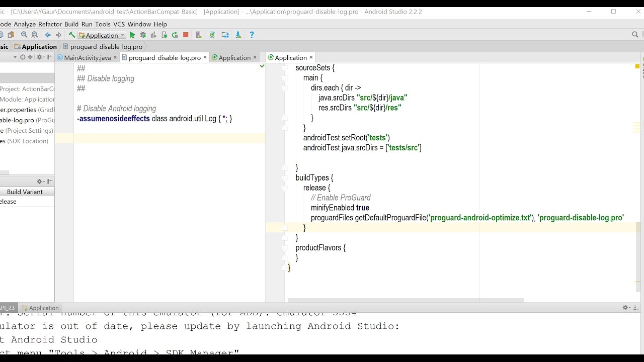This screenshot has width=644, height=362.
Task: Click the Paste toolbar icon
Action: point(11,35)
